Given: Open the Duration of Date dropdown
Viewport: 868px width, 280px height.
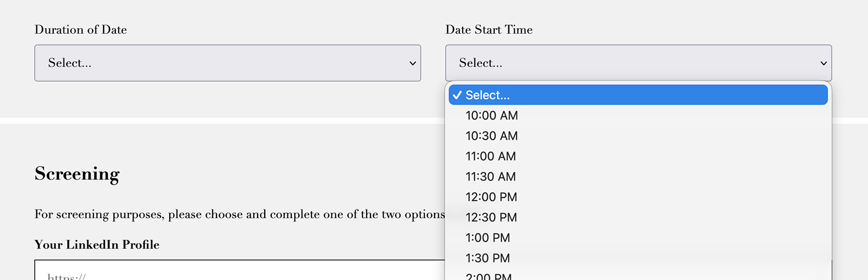Looking at the screenshot, I should point(227,63).
